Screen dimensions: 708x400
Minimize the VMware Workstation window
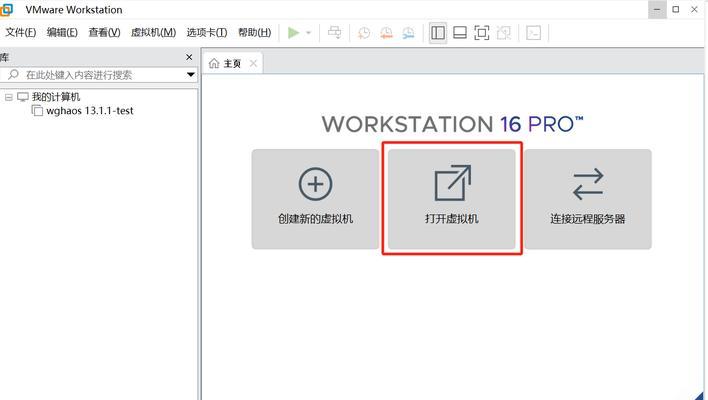(657, 9)
